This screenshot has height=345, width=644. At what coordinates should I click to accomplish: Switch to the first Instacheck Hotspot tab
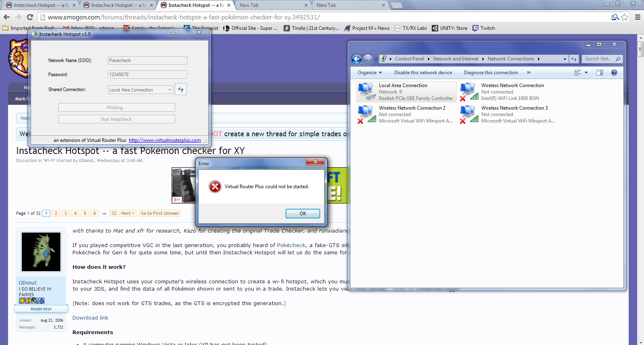pos(41,5)
